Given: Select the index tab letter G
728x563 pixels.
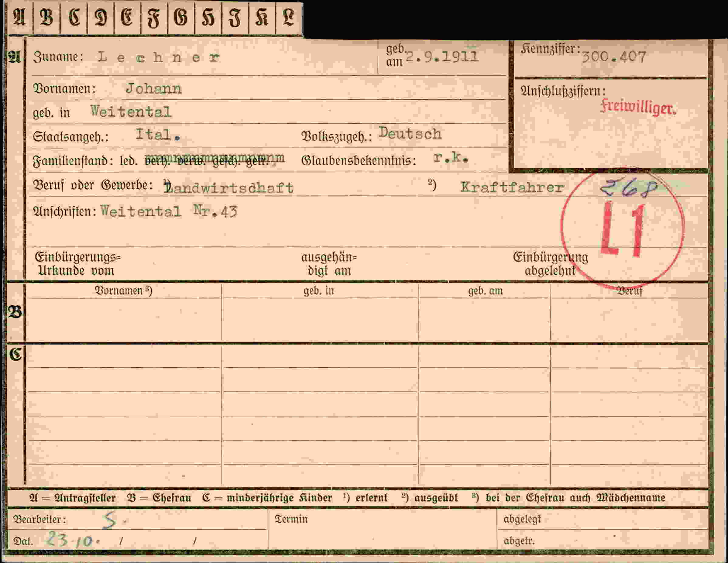Looking at the screenshot, I should click(181, 17).
